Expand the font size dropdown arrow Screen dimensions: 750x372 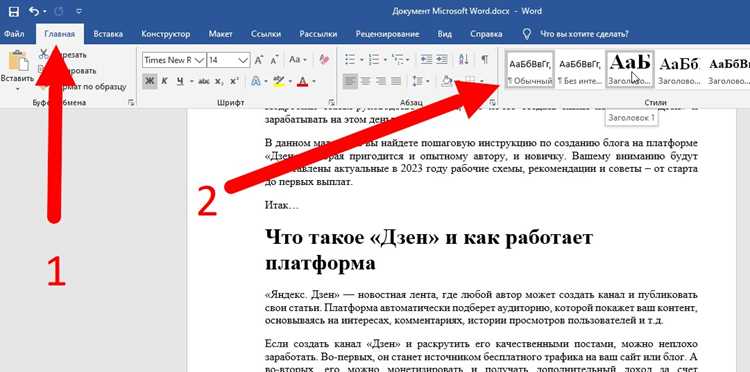coord(243,60)
